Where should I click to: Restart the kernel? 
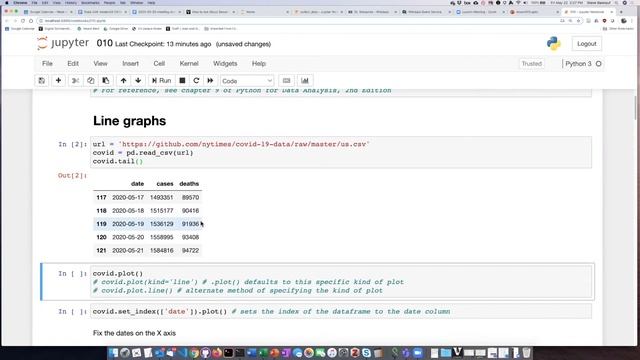(196, 80)
